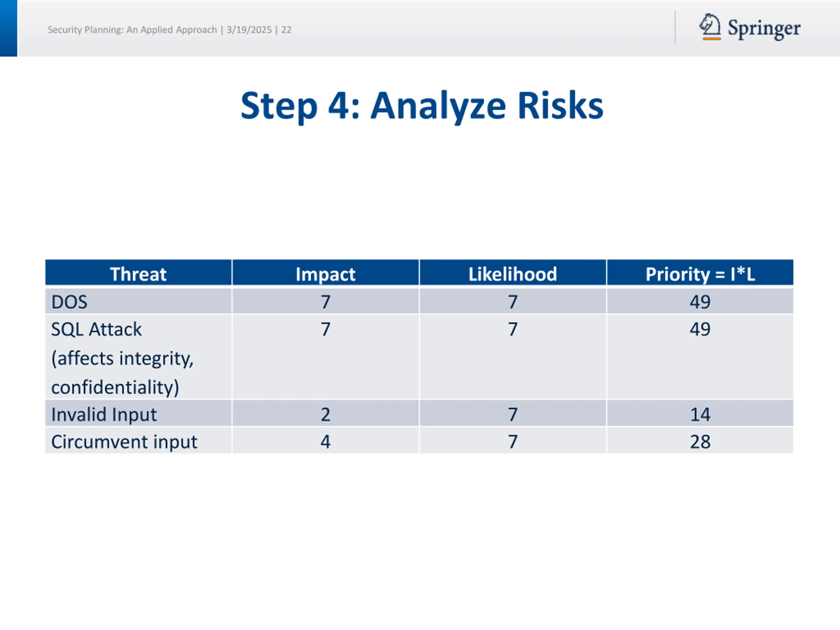Click the Priority value 28
This screenshot has width=840, height=630.
coord(700,442)
